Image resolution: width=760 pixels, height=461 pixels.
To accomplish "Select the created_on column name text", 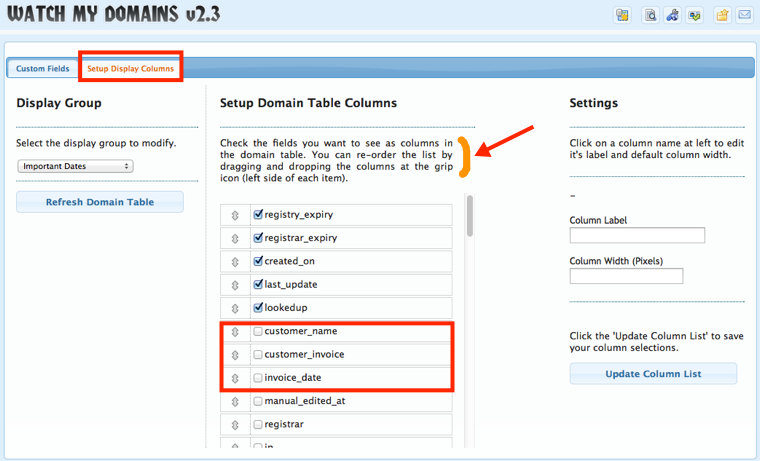I will pyautogui.click(x=289, y=261).
